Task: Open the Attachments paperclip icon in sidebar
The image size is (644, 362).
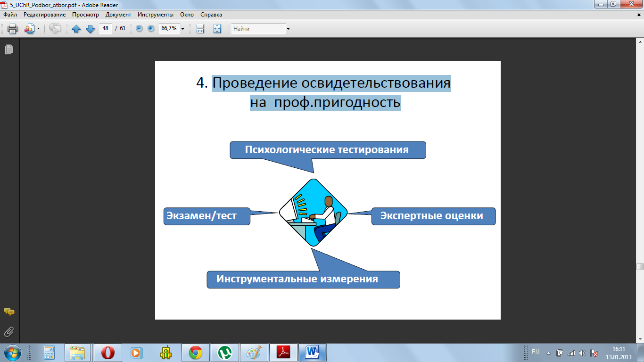Action: coord(9,332)
